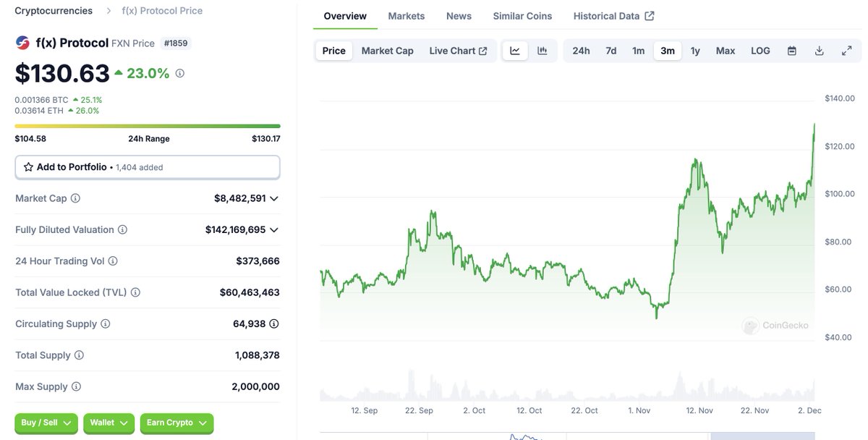This screenshot has width=868, height=440.
Task: Click the $130.63 price value
Action: [x=62, y=73]
